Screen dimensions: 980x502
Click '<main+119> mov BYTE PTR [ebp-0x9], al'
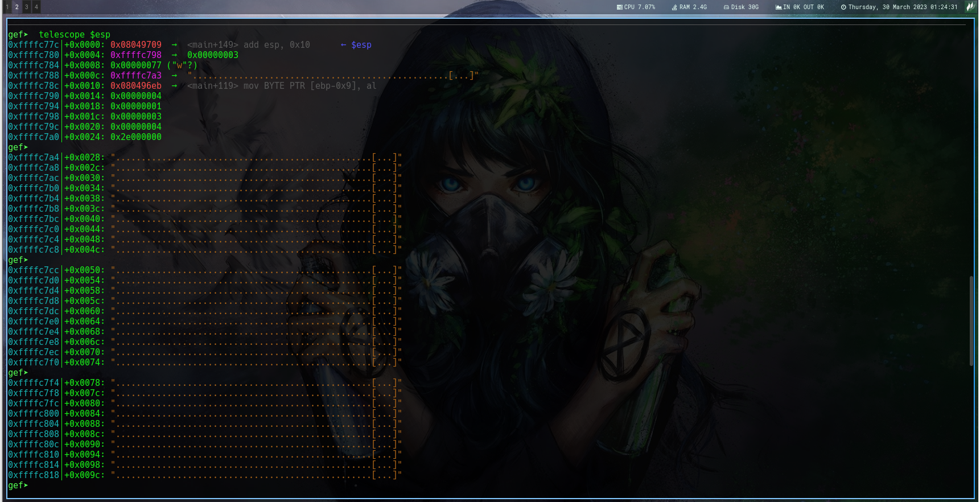pyautogui.click(x=282, y=86)
